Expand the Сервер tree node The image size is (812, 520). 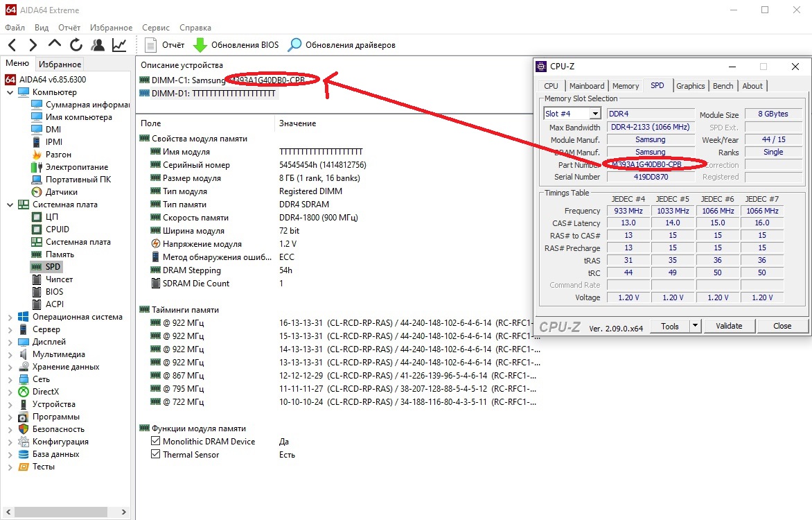[10, 329]
